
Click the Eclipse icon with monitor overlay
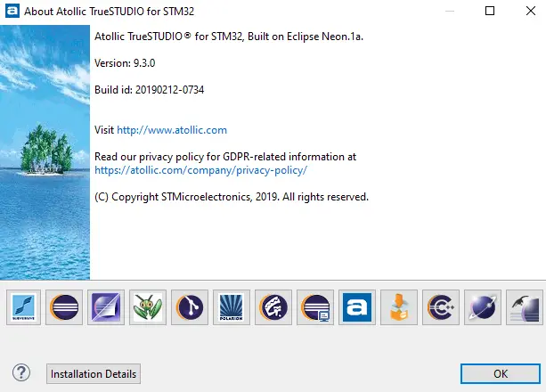coord(315,307)
